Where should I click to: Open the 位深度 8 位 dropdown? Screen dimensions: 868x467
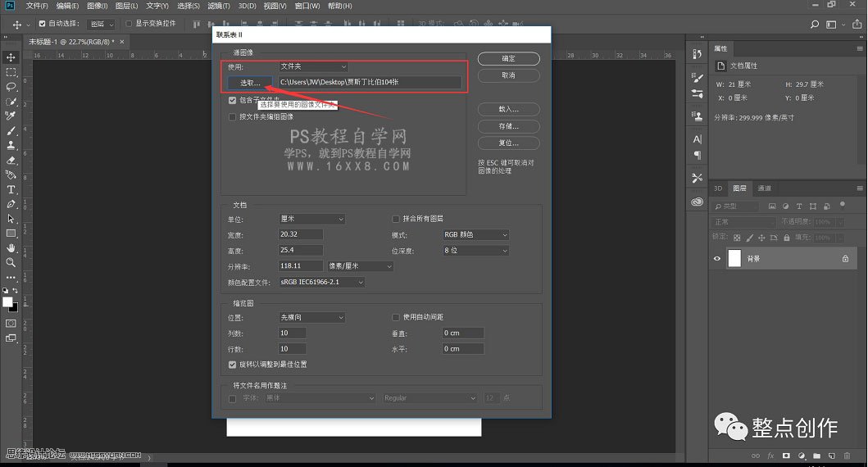pos(475,251)
